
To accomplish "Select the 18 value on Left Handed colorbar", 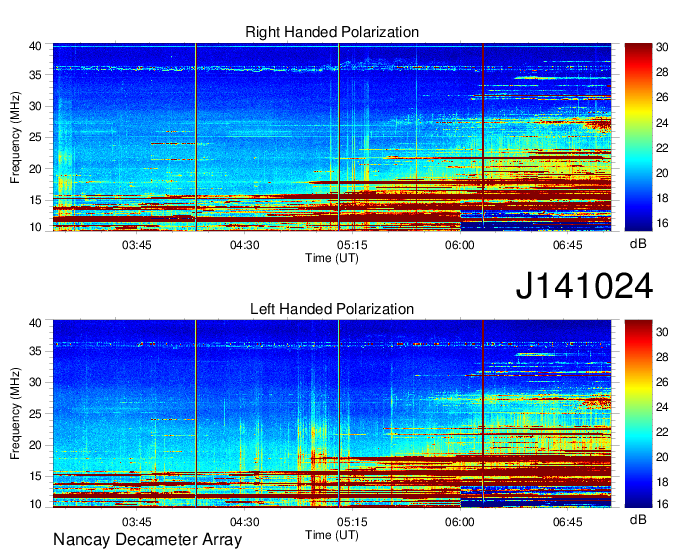I will [662, 482].
